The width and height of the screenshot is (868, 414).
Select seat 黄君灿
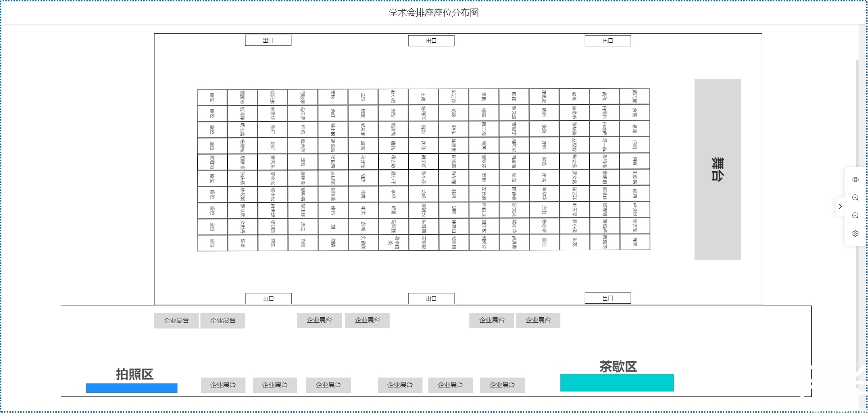pyautogui.click(x=212, y=162)
